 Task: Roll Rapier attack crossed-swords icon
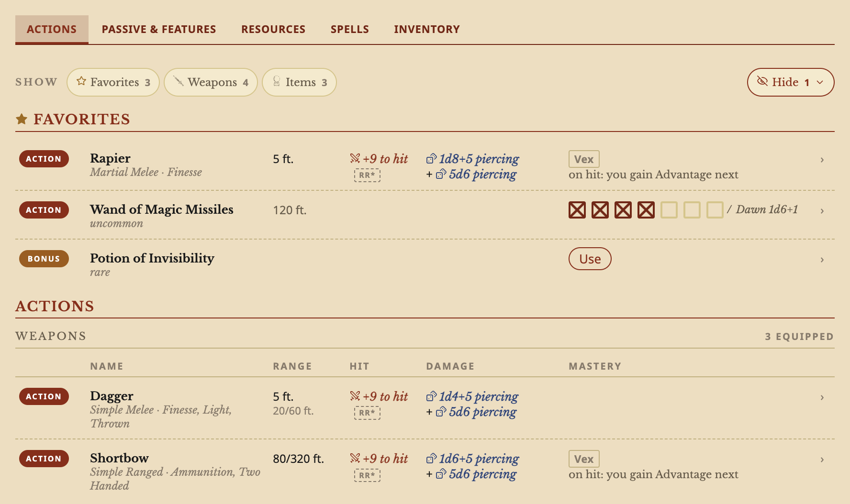coord(355,158)
